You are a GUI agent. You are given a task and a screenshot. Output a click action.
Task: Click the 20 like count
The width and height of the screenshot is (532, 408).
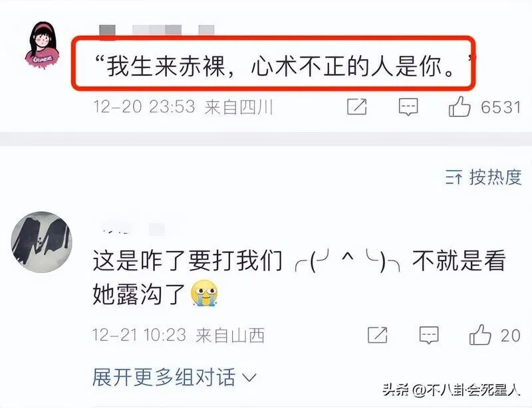[510, 336]
